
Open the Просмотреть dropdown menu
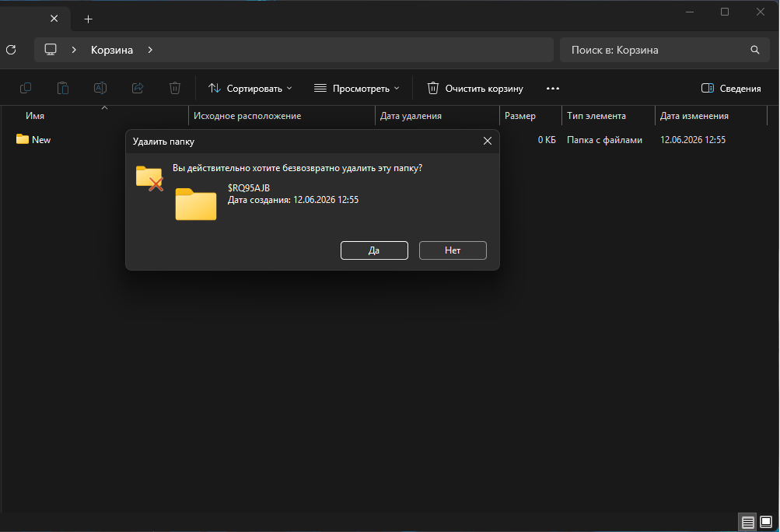[357, 88]
